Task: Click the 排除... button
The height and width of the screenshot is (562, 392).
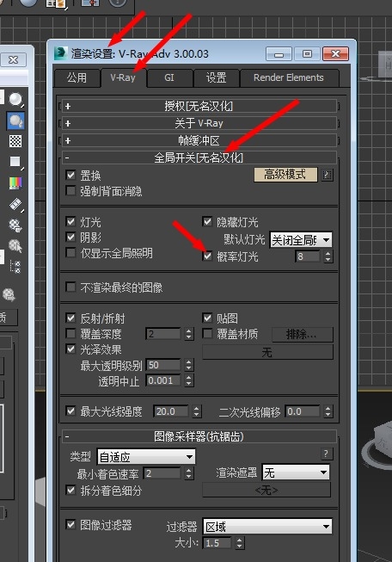Action: coord(302,335)
